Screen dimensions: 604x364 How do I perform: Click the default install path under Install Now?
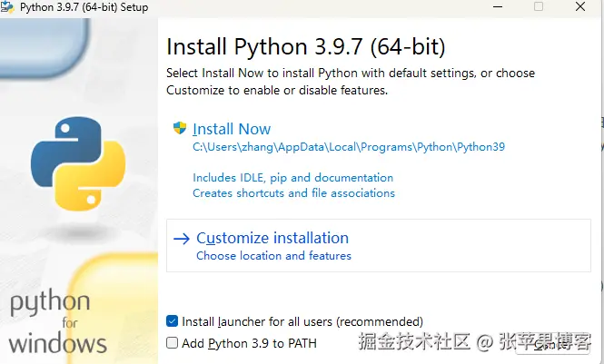[348, 146]
